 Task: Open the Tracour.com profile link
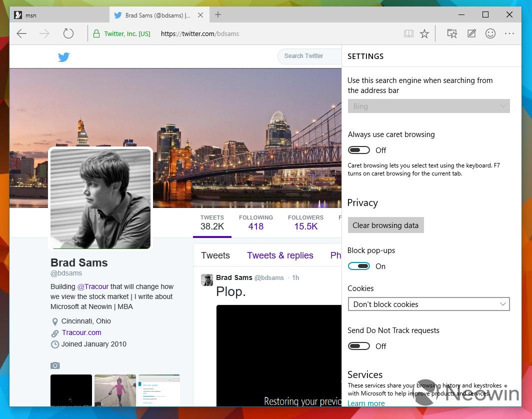point(81,332)
